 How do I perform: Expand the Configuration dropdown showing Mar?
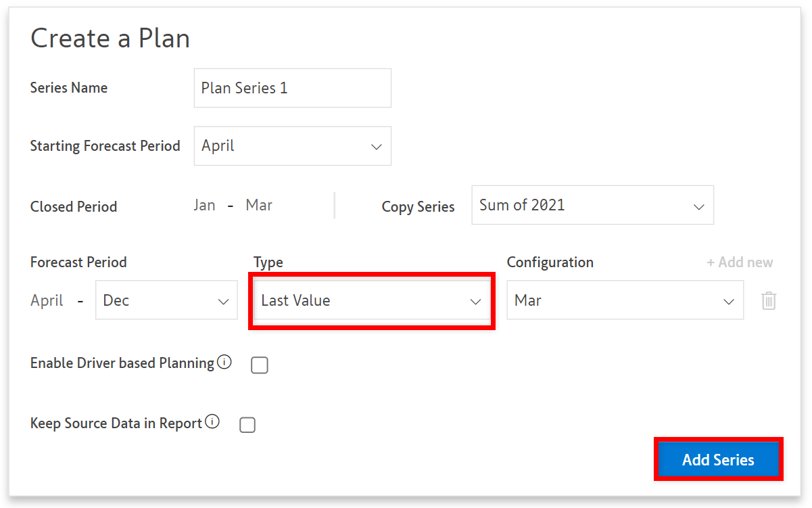click(625, 300)
